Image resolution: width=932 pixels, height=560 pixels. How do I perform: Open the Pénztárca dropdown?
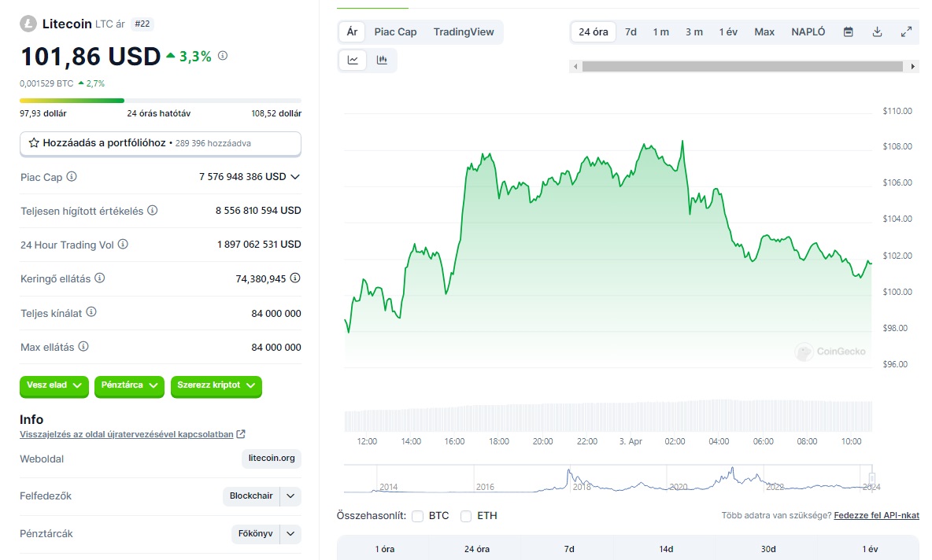129,385
